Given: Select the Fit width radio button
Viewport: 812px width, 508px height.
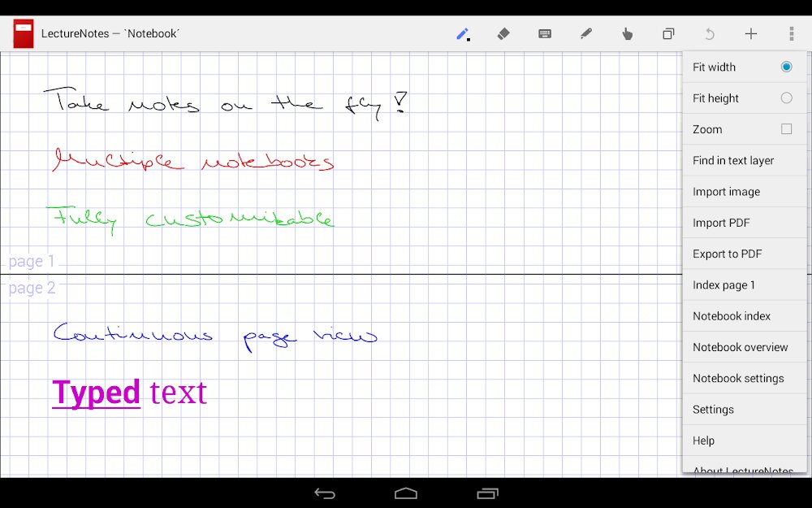Looking at the screenshot, I should [x=785, y=67].
